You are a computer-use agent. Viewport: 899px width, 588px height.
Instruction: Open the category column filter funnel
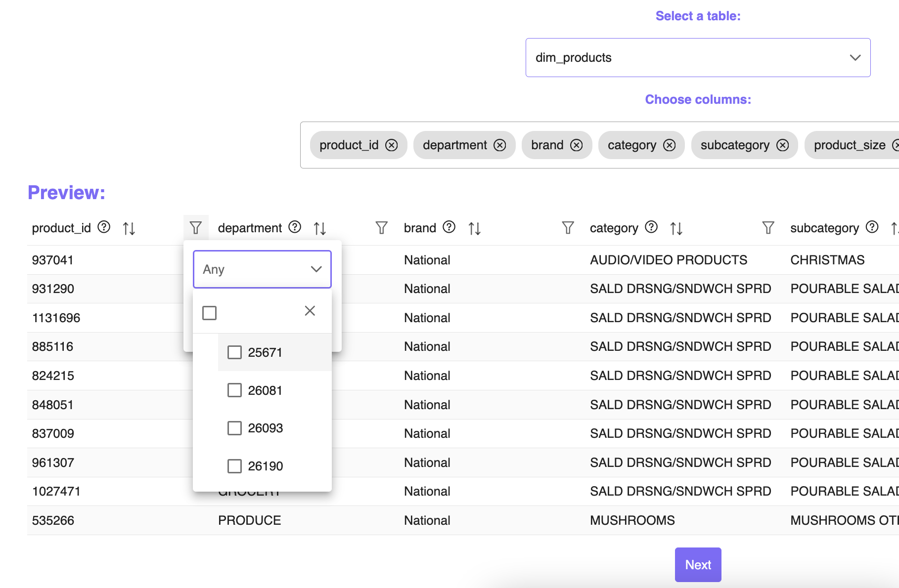pyautogui.click(x=568, y=227)
